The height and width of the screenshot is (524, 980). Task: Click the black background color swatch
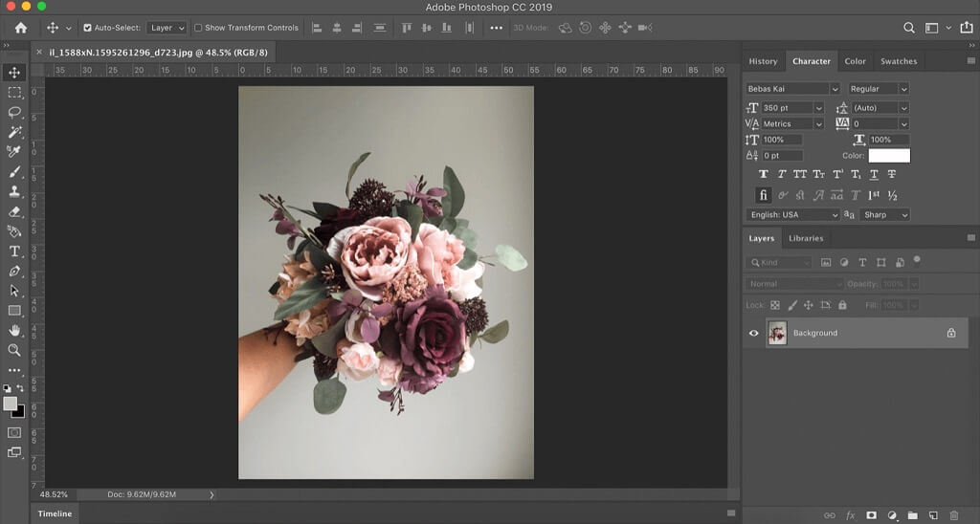(20, 412)
